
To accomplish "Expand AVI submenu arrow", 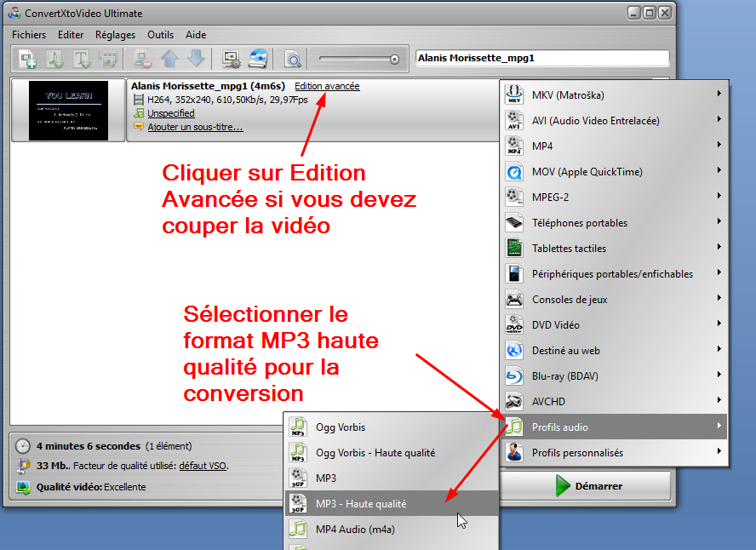I will click(x=719, y=119).
